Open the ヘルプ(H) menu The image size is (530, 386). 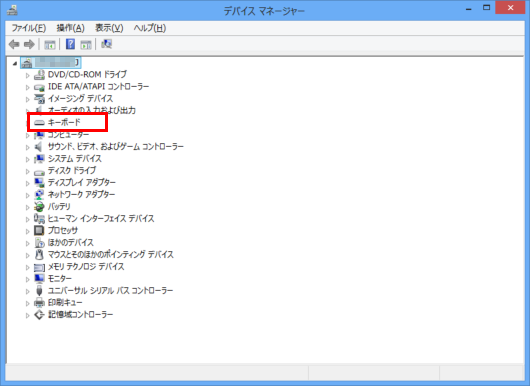click(x=150, y=28)
